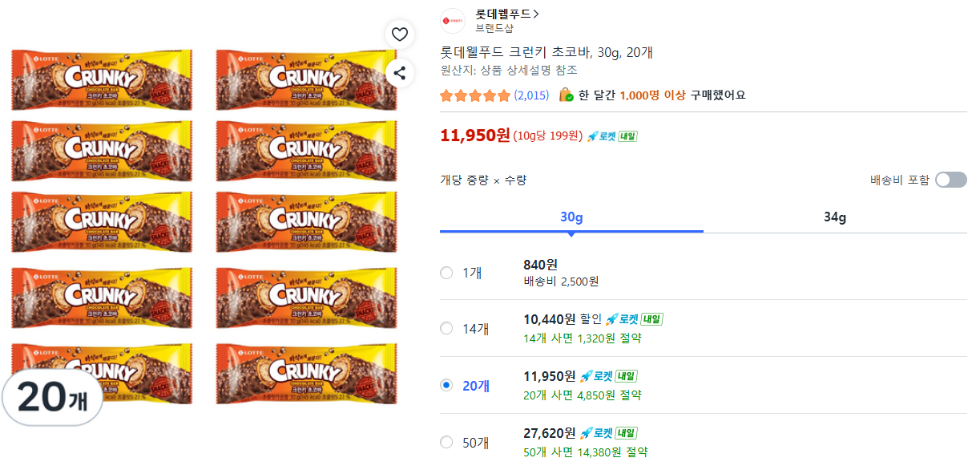Viewport: 980px width, 470px height.
Task: Select the 50개 radio option
Action: click(446, 442)
